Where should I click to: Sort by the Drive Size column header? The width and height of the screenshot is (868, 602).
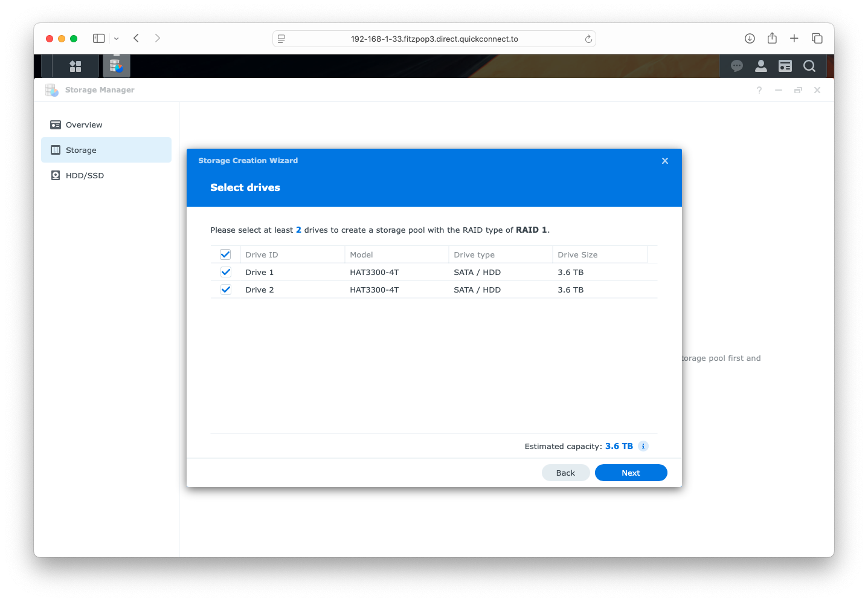click(x=600, y=254)
